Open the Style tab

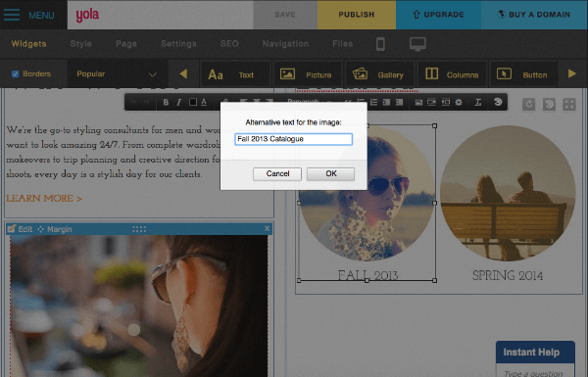[80, 44]
